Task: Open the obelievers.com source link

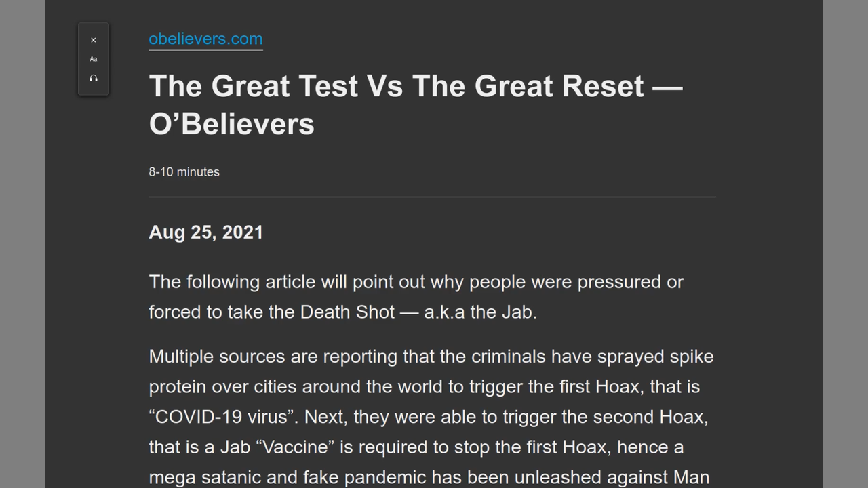Action: click(x=205, y=39)
